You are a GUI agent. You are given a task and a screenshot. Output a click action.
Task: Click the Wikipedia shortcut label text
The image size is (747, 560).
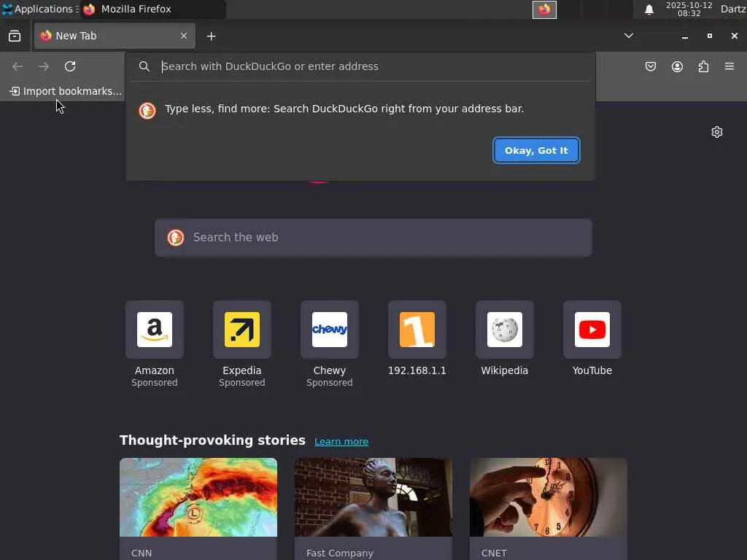(505, 370)
